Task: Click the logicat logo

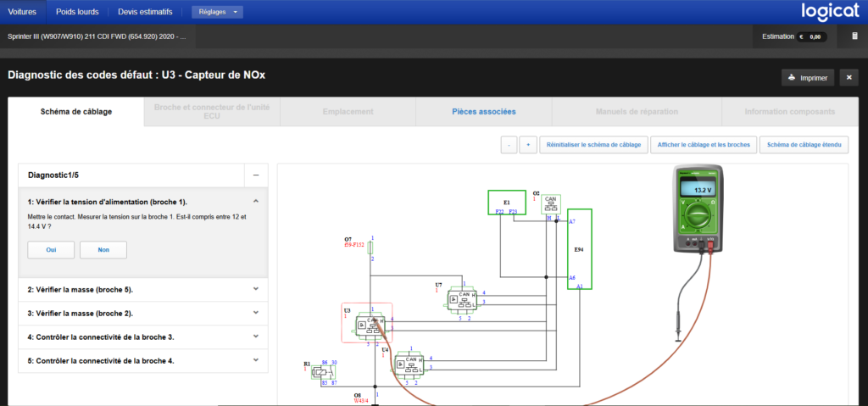Action: point(830,12)
